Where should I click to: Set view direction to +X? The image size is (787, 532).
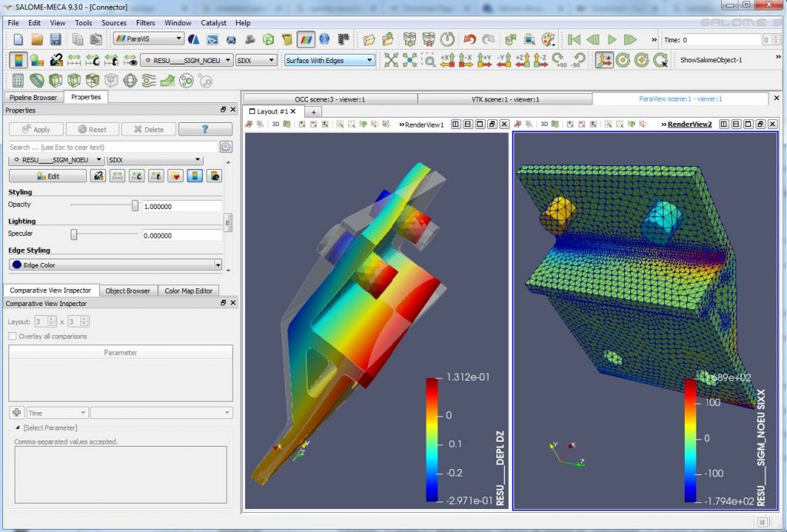(447, 60)
